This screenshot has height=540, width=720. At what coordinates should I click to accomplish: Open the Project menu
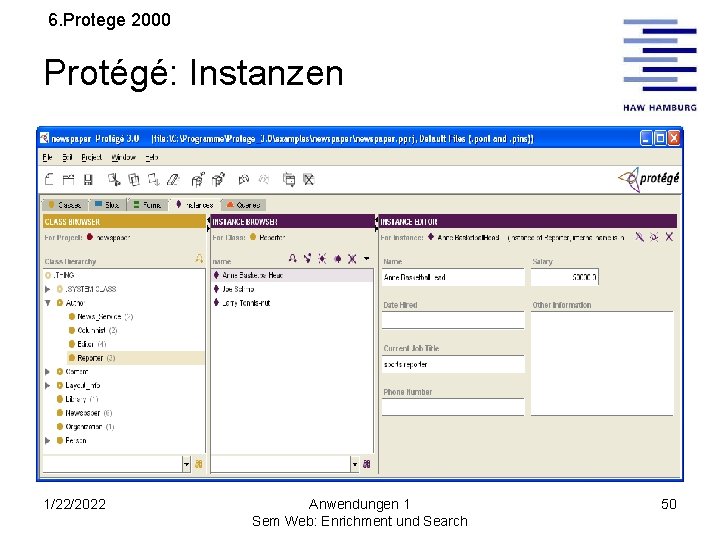click(x=91, y=158)
